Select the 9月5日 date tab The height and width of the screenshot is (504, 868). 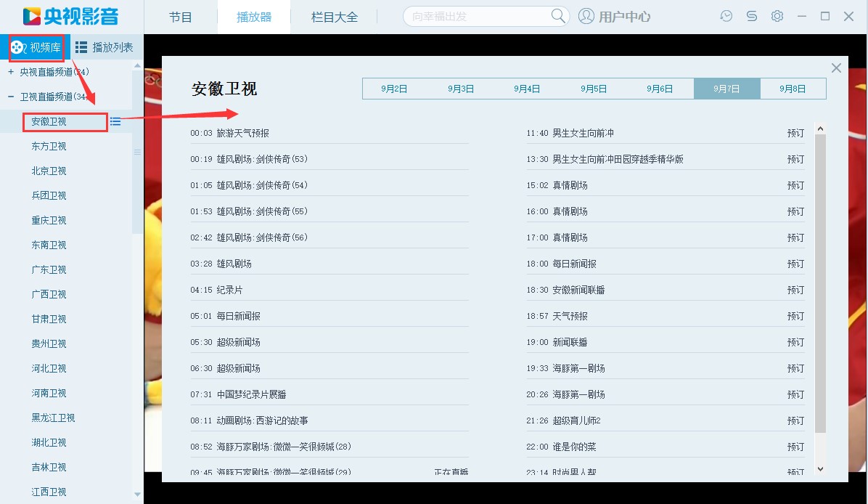[x=593, y=88]
